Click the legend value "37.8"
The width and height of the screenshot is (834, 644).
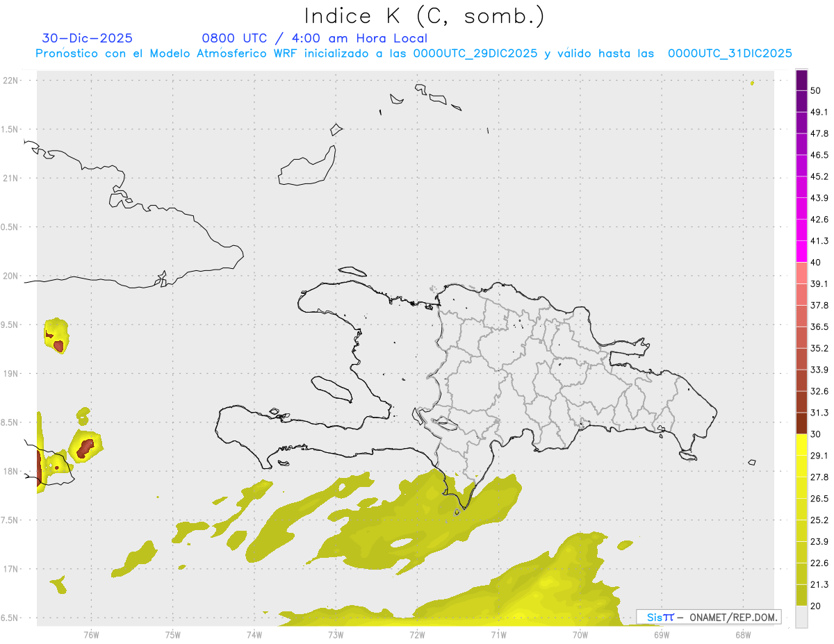[819, 305]
